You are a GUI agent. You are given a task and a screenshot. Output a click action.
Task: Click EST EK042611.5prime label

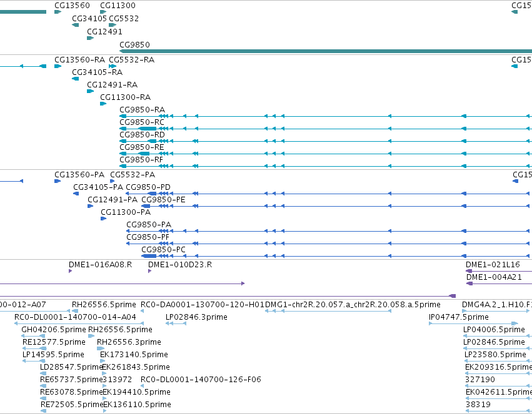[499, 393]
